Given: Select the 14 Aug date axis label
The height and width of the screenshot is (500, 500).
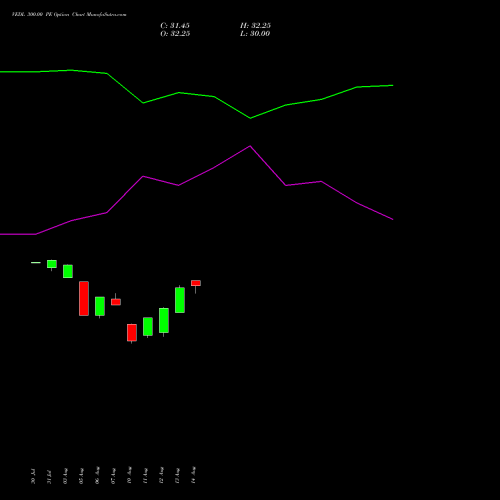Looking at the screenshot, I should pyautogui.click(x=193, y=476).
